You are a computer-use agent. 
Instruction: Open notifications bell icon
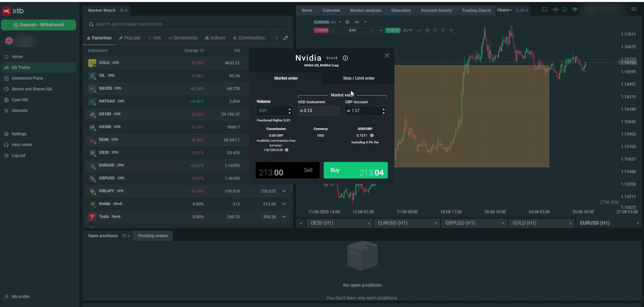[x=565, y=10]
